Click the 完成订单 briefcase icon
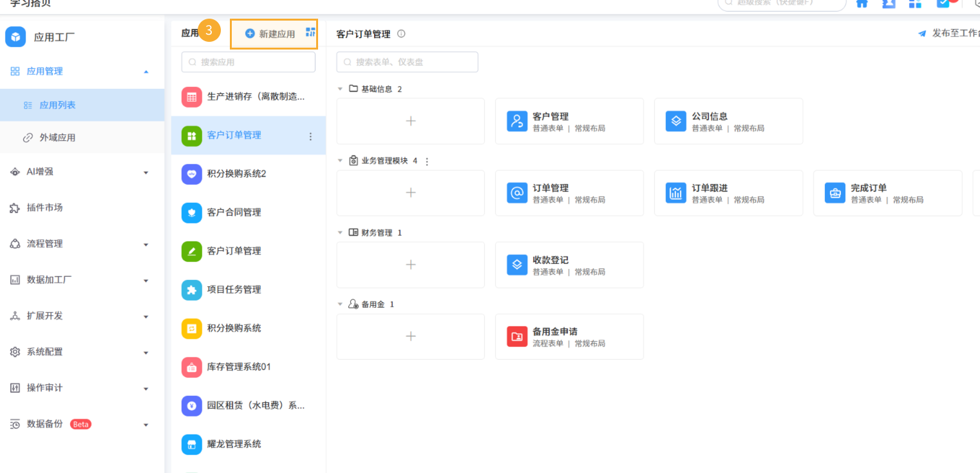 pyautogui.click(x=835, y=193)
